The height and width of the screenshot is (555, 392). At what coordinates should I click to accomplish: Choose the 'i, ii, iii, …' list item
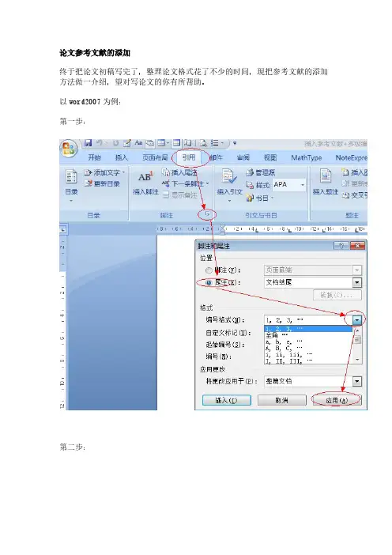click(308, 355)
